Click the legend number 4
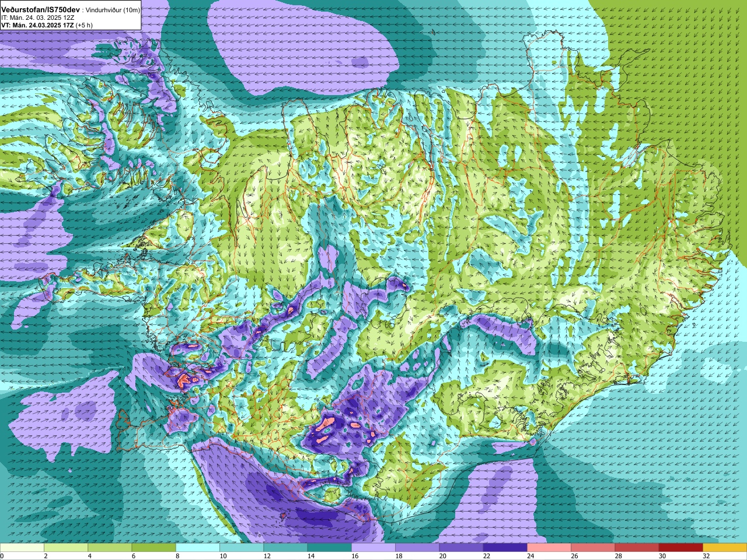 [x=89, y=556]
